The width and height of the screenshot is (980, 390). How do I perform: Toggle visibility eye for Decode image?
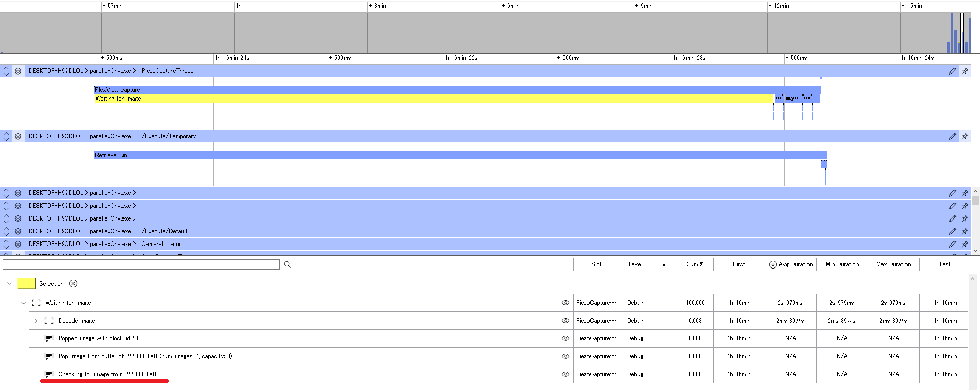tap(565, 321)
